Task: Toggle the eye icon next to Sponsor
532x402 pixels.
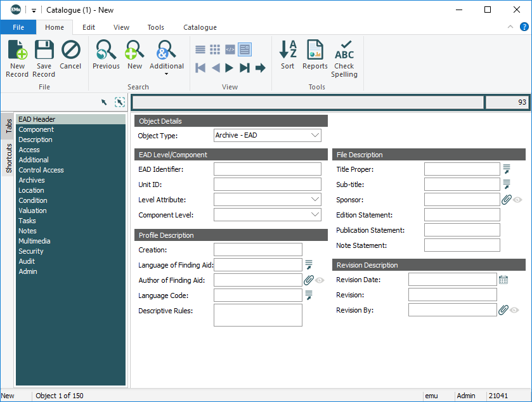Action: click(x=517, y=200)
